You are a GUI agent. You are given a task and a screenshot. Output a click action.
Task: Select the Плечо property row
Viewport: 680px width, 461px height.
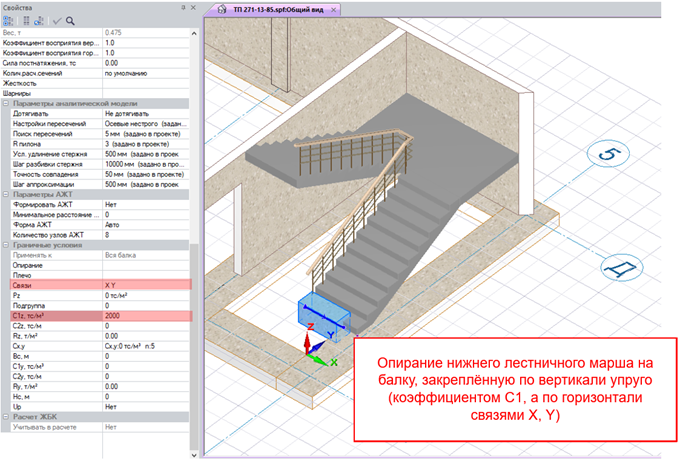(100, 275)
